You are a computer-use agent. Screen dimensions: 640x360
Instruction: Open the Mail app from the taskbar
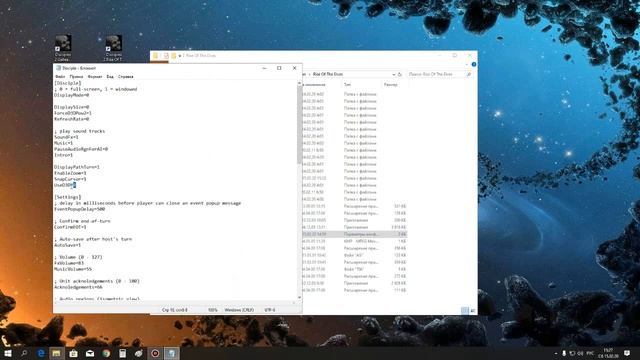point(90,353)
